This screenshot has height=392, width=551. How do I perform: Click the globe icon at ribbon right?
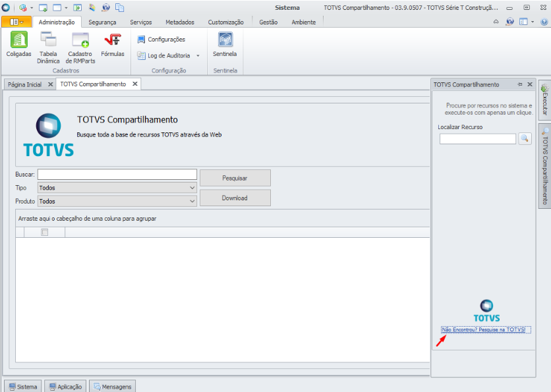tap(510, 22)
